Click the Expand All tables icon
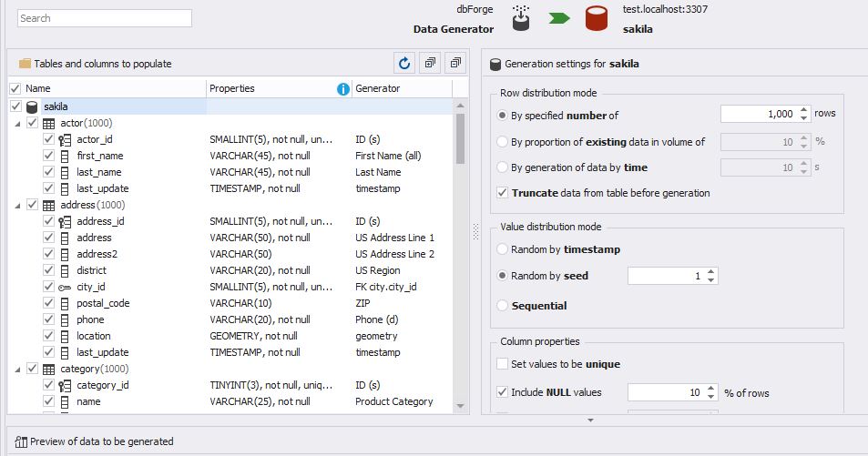 [x=430, y=63]
